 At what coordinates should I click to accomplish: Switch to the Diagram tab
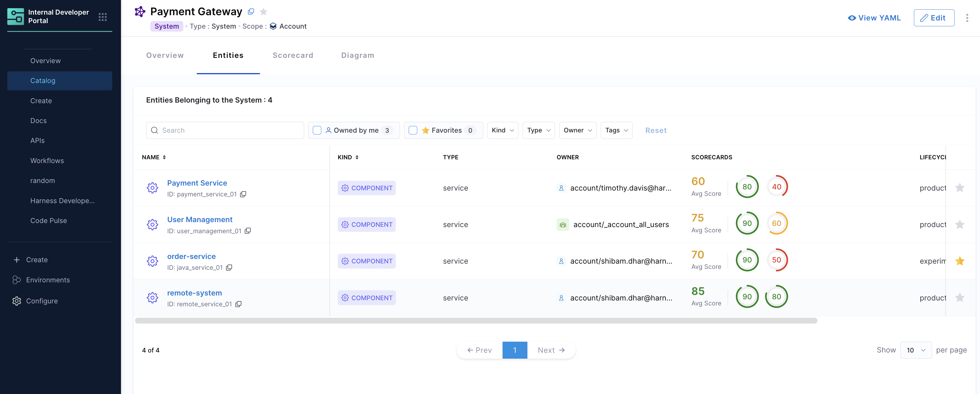click(x=357, y=55)
